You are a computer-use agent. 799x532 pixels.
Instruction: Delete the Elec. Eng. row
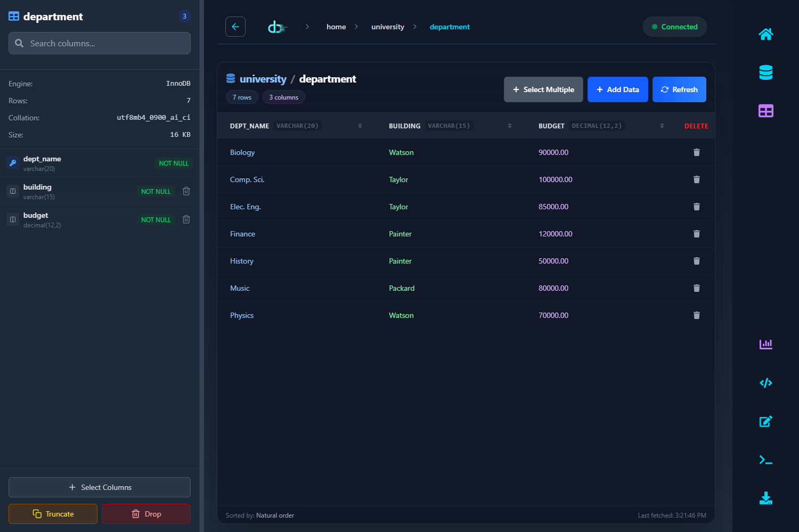coord(696,207)
